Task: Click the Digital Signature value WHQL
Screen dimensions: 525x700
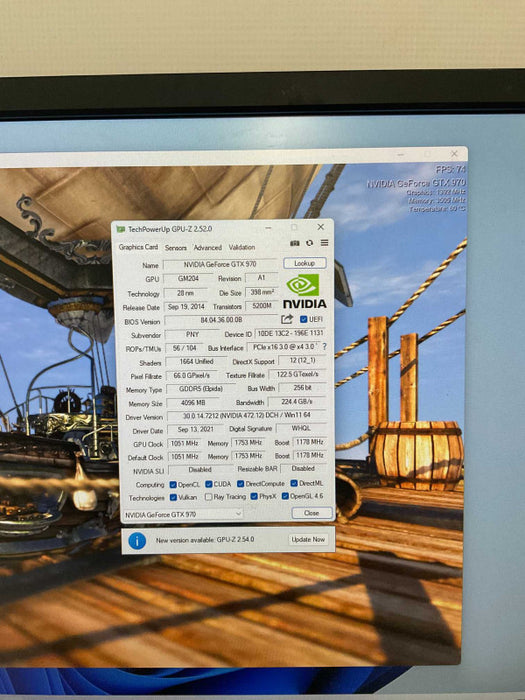Action: tap(301, 429)
